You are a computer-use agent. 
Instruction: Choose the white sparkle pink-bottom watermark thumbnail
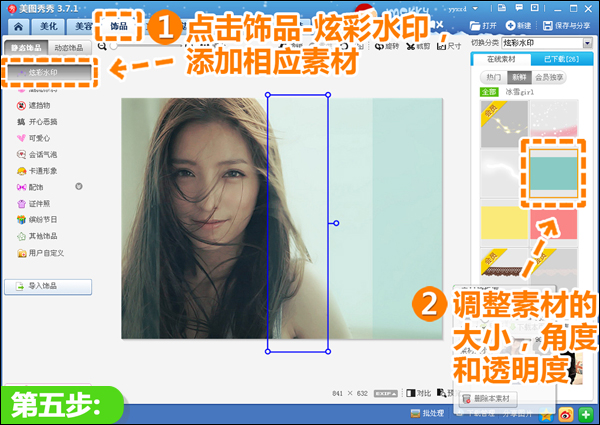(554, 119)
